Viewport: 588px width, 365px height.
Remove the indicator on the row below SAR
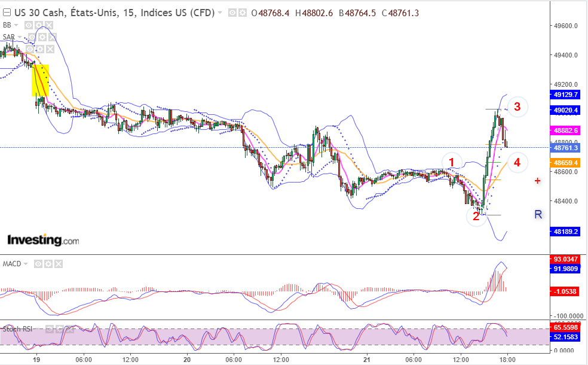click(50, 49)
